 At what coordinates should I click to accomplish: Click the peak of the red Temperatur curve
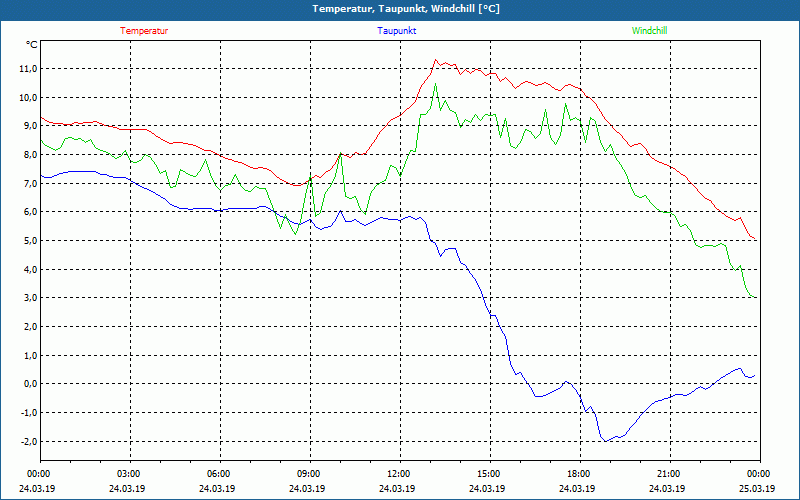[x=435, y=60]
